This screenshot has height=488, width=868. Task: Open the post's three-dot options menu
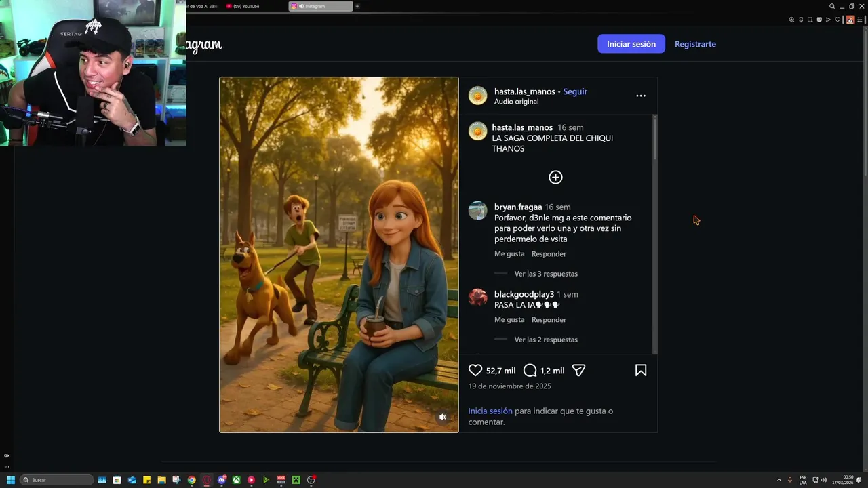[641, 96]
